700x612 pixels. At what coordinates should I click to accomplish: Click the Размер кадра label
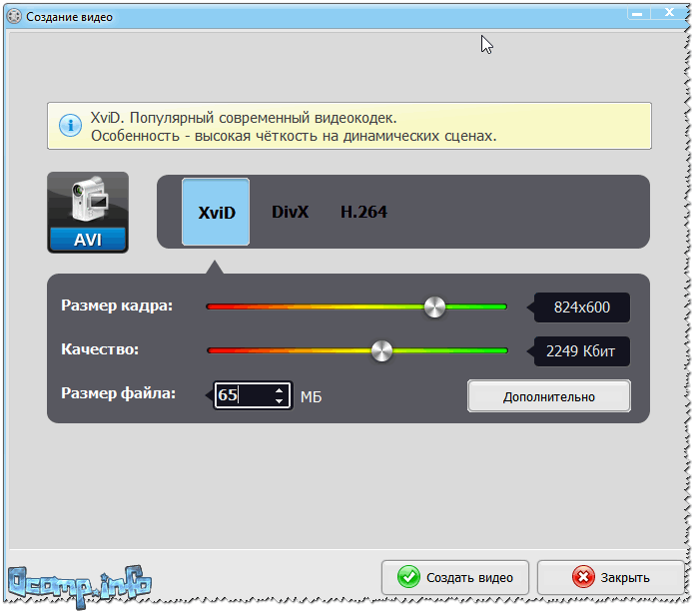[117, 306]
